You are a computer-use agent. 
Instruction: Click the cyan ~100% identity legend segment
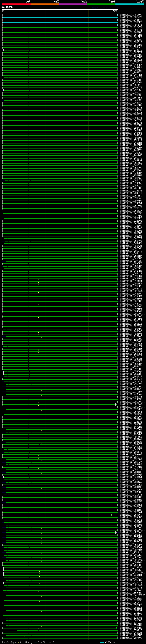(x=130, y=4)
